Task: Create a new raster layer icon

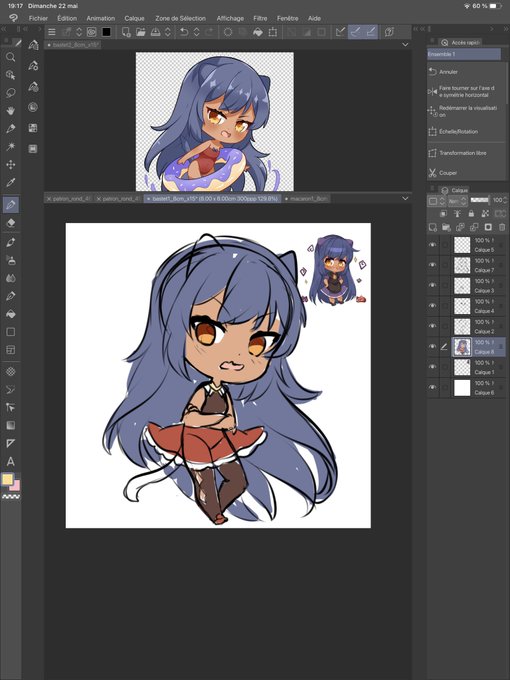Action: point(432,227)
